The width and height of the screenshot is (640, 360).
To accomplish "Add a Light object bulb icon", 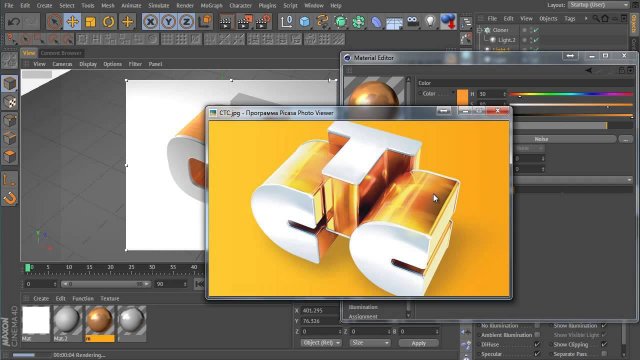I will (x=430, y=22).
